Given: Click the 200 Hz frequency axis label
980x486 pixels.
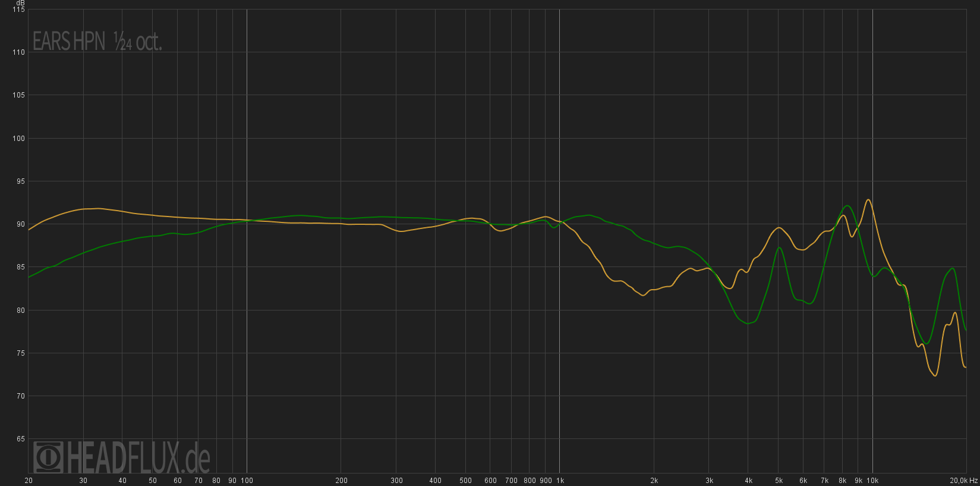Looking at the screenshot, I should (341, 481).
